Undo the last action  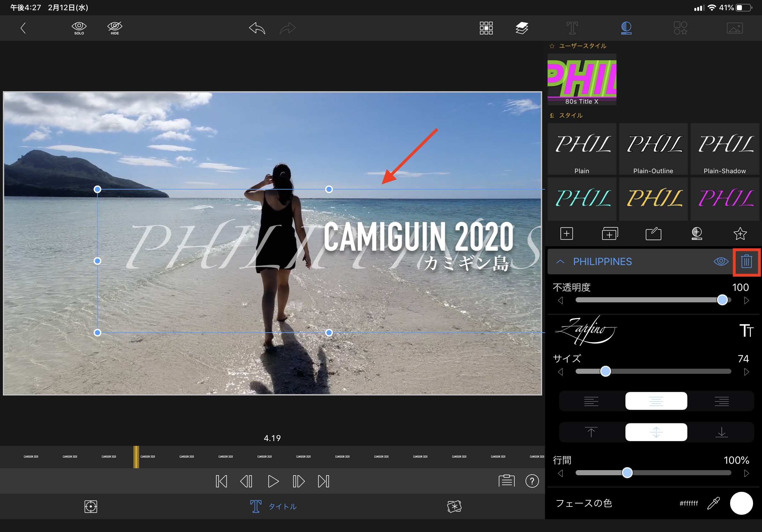[x=257, y=28]
